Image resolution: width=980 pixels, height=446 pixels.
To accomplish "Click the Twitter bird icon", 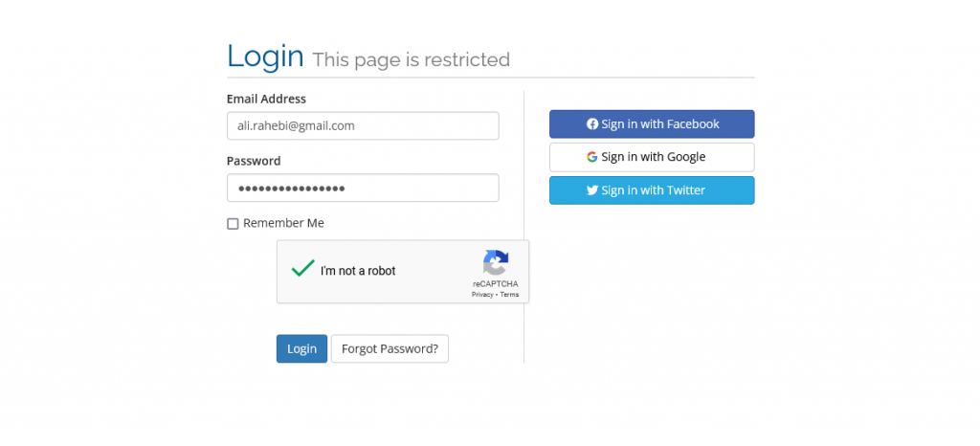I will click(593, 190).
